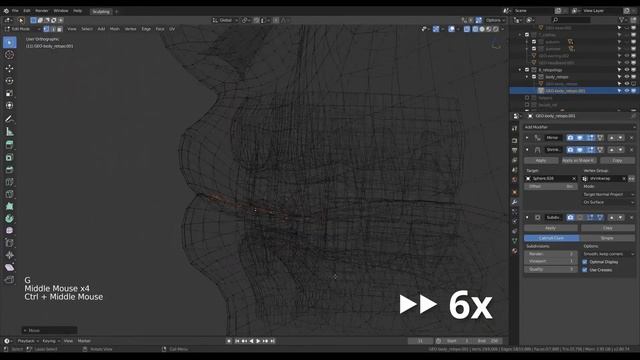Open the On Surface snap mode dropdown
The image size is (640, 360).
(609, 202)
